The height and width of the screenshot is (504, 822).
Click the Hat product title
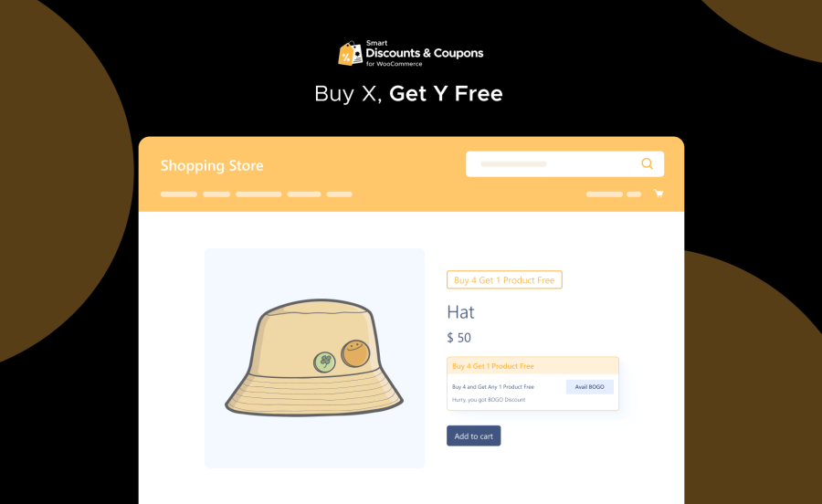tap(460, 312)
